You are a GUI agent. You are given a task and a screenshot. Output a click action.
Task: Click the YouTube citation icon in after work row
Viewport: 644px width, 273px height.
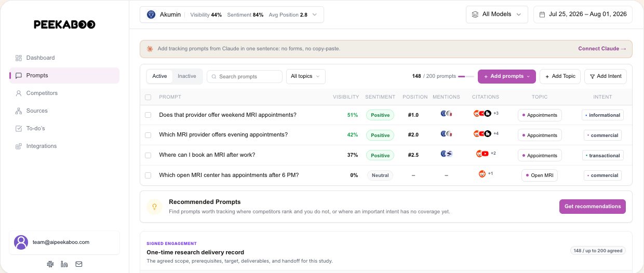(485, 154)
